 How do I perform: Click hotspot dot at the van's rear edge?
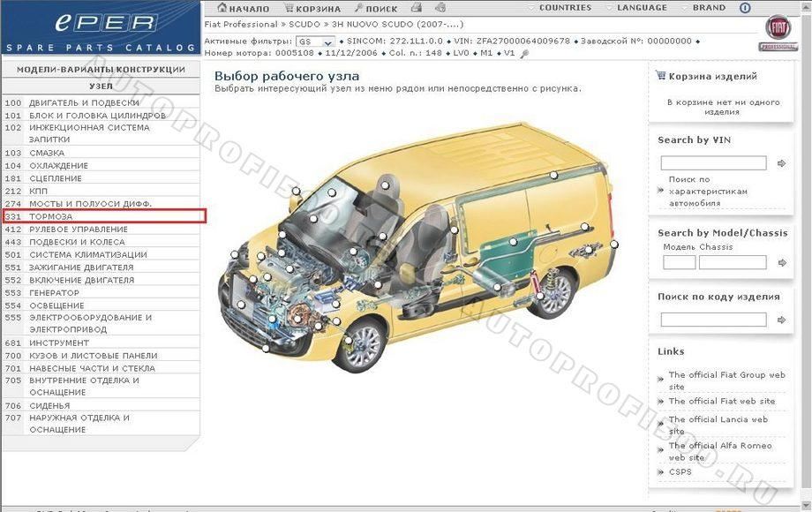[613, 244]
